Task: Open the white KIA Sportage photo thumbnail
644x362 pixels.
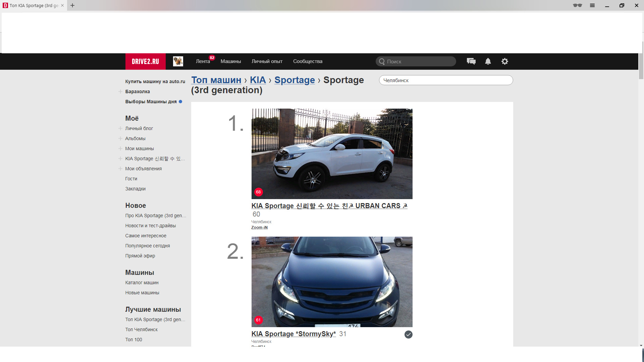Action: pos(332,154)
